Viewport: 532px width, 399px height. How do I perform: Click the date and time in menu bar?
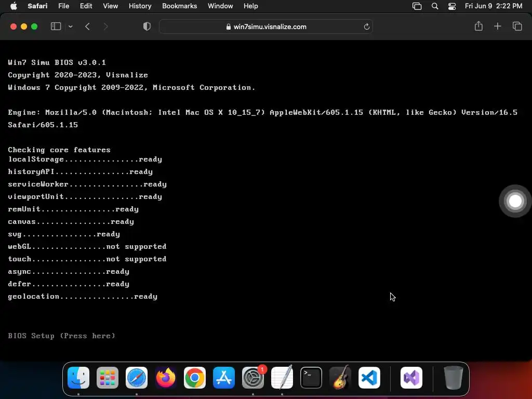[494, 6]
